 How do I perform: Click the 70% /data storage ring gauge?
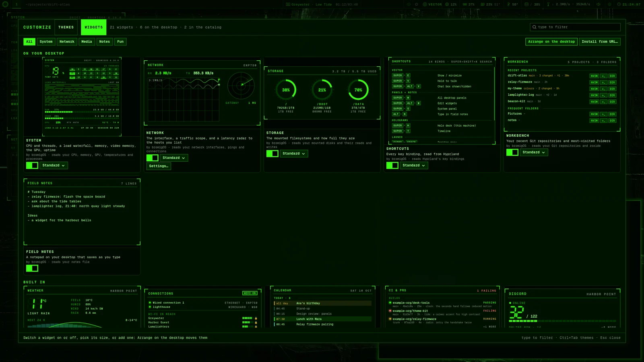coord(358,90)
